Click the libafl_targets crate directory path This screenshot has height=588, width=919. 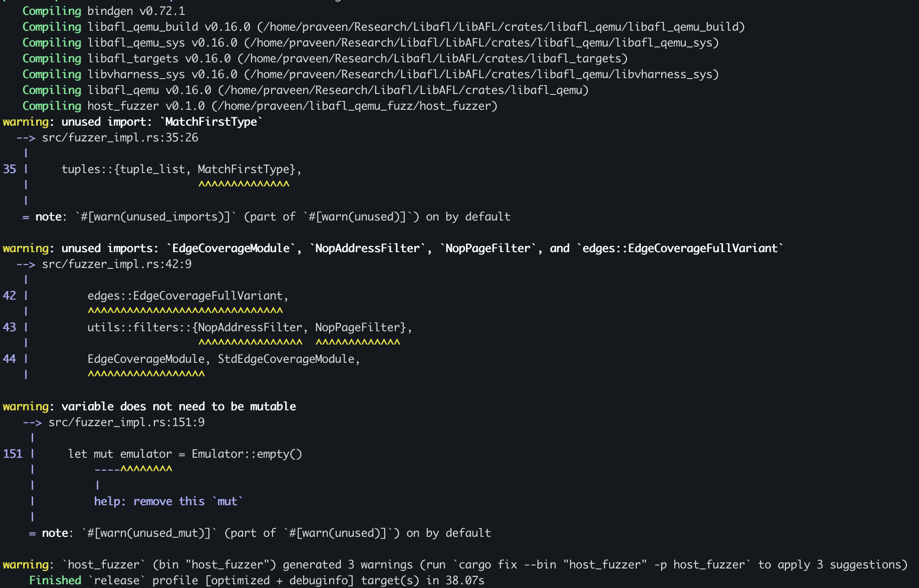point(433,59)
